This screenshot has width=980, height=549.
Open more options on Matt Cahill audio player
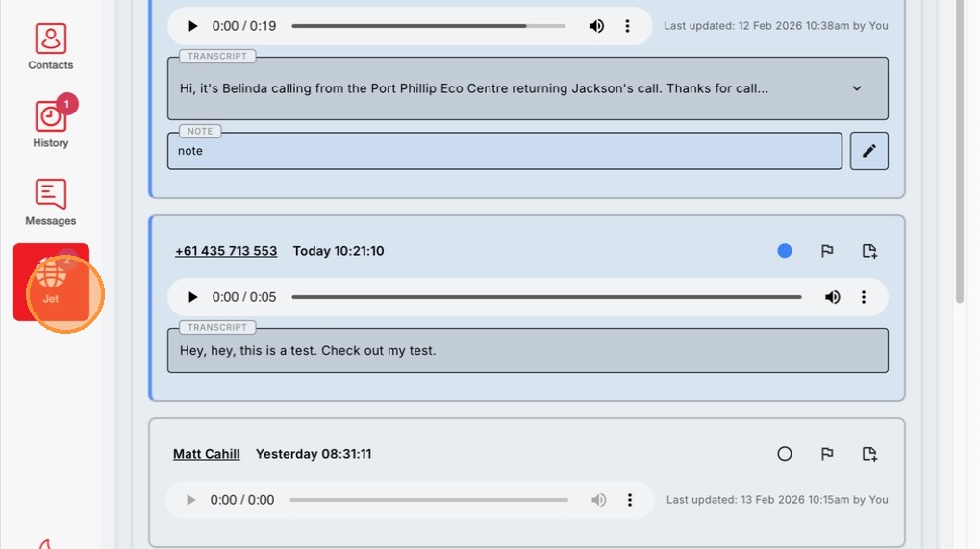coord(629,500)
